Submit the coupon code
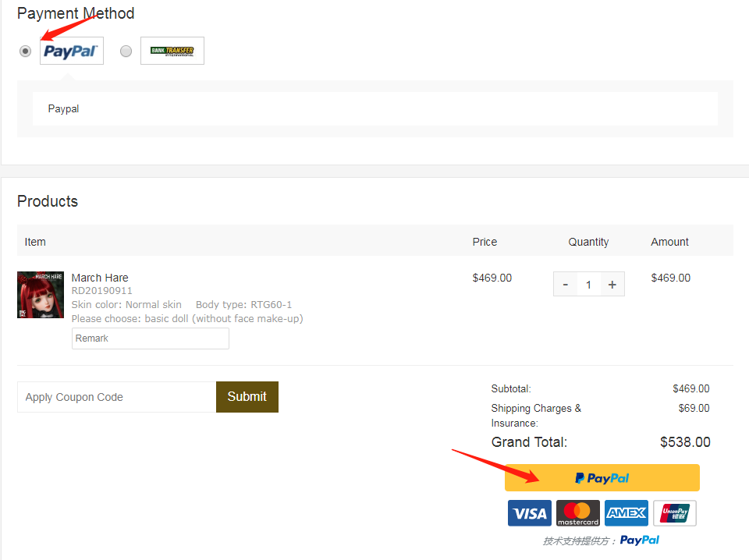Screen dimensions: 749x560 click(x=247, y=397)
